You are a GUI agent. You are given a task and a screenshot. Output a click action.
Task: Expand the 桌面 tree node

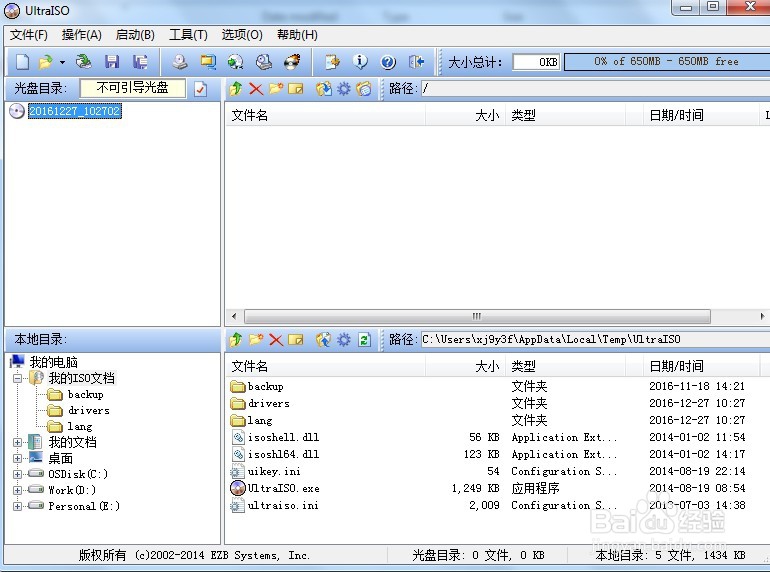coord(18,459)
